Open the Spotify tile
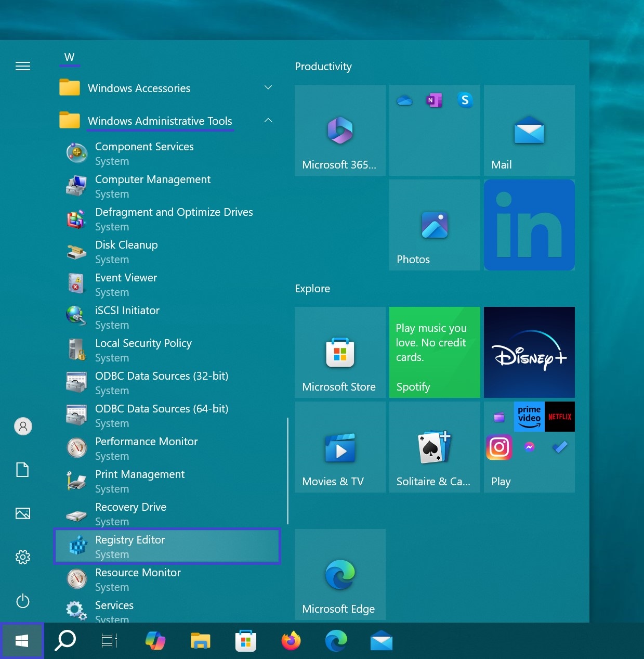 [435, 352]
